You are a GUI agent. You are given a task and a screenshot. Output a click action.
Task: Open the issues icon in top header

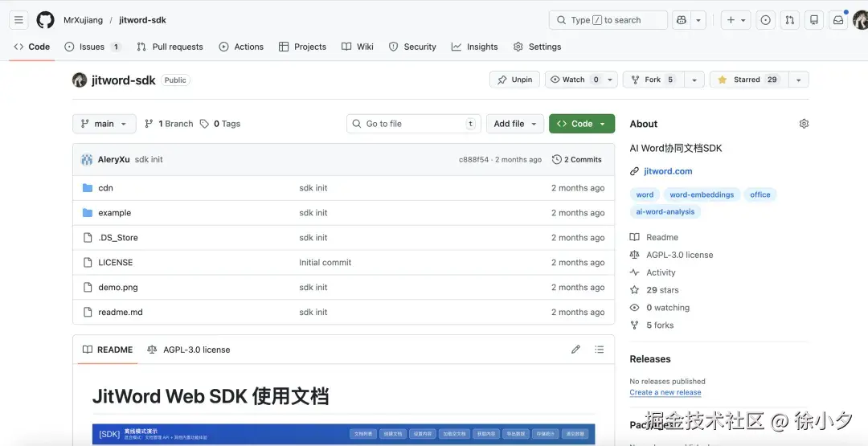[766, 20]
